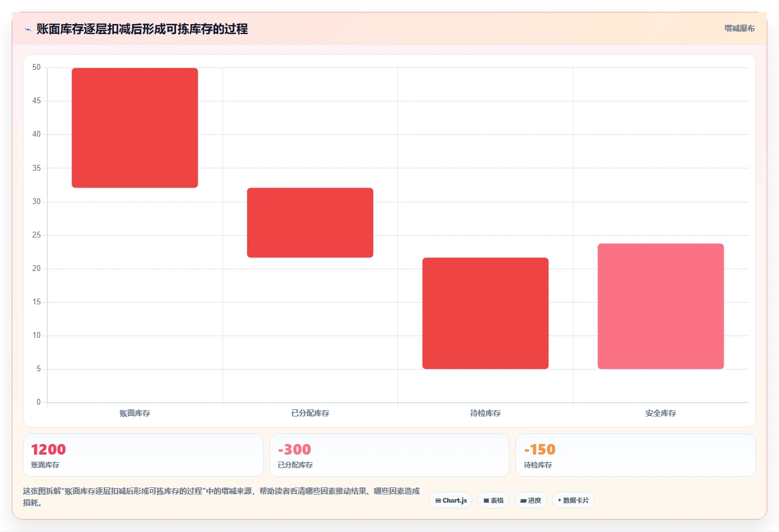Click the chart title 账面库存逐层扣减后形成可拣库存的过程
This screenshot has width=779, height=532.
(142, 29)
